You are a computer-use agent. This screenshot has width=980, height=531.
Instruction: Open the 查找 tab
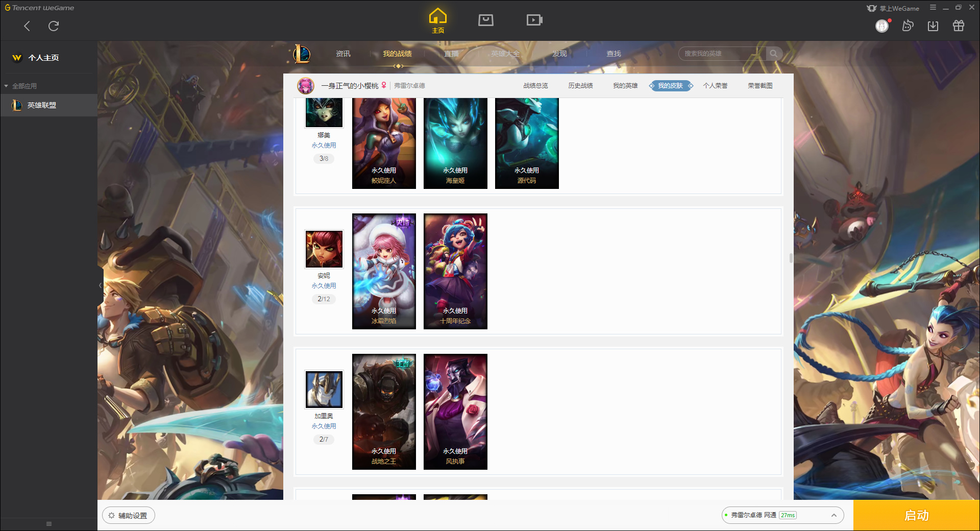coord(614,54)
